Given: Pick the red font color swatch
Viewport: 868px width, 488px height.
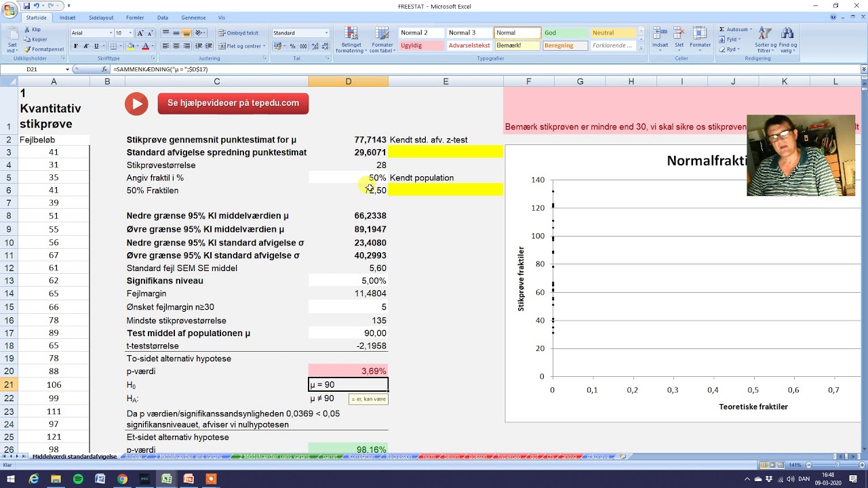Looking at the screenshot, I should (x=145, y=46).
